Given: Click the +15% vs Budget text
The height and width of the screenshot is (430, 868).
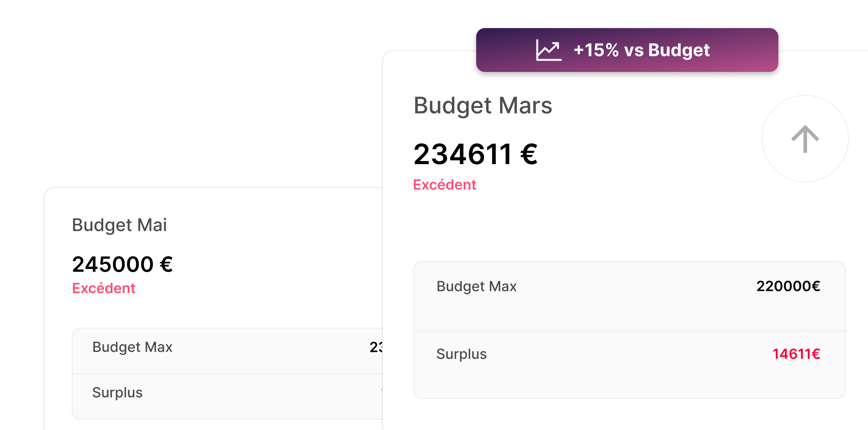Looking at the screenshot, I should (641, 50).
